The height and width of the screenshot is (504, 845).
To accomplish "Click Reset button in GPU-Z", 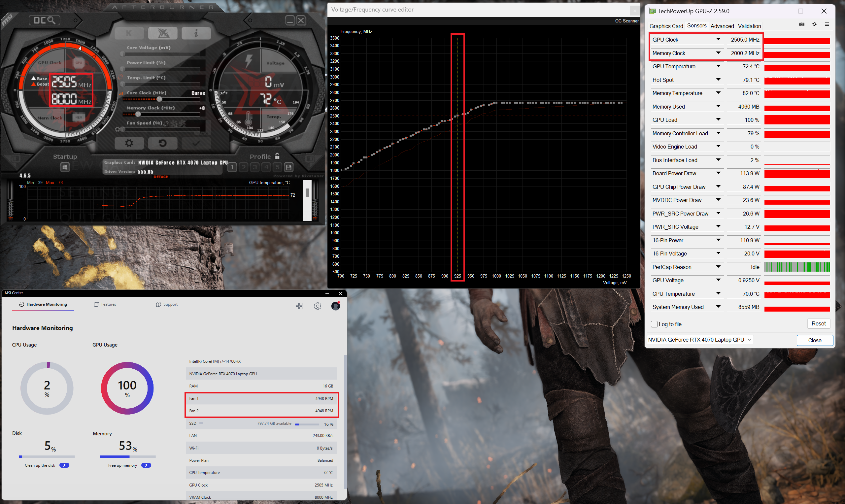I will pyautogui.click(x=818, y=324).
